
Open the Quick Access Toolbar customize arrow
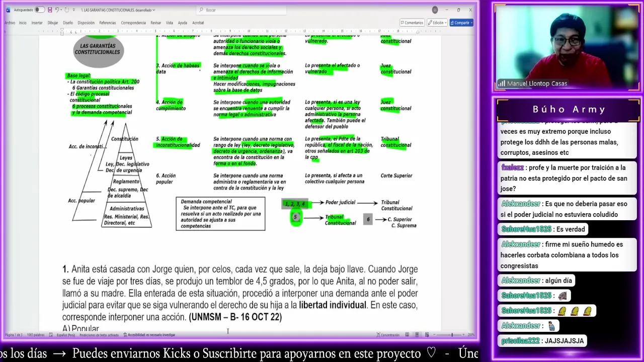pyautogui.click(x=74, y=10)
